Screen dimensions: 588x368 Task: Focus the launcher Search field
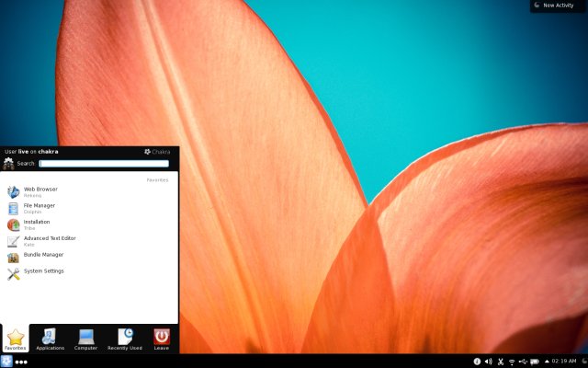104,164
